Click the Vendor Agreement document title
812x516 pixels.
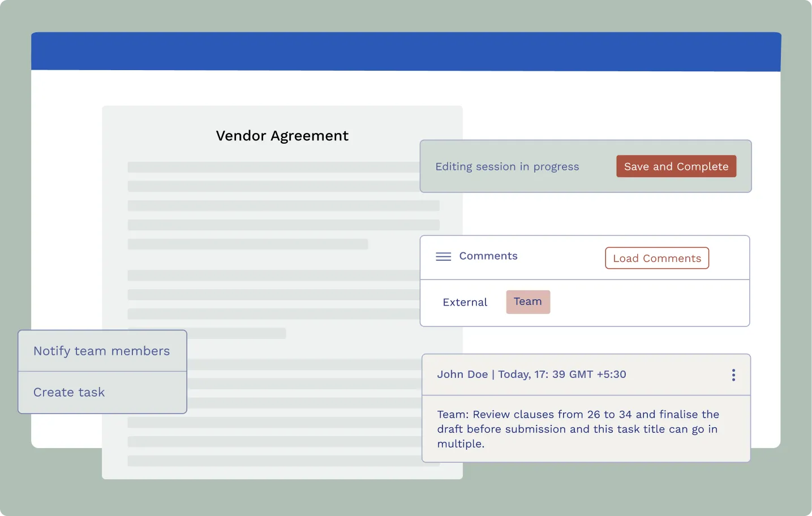pos(282,136)
